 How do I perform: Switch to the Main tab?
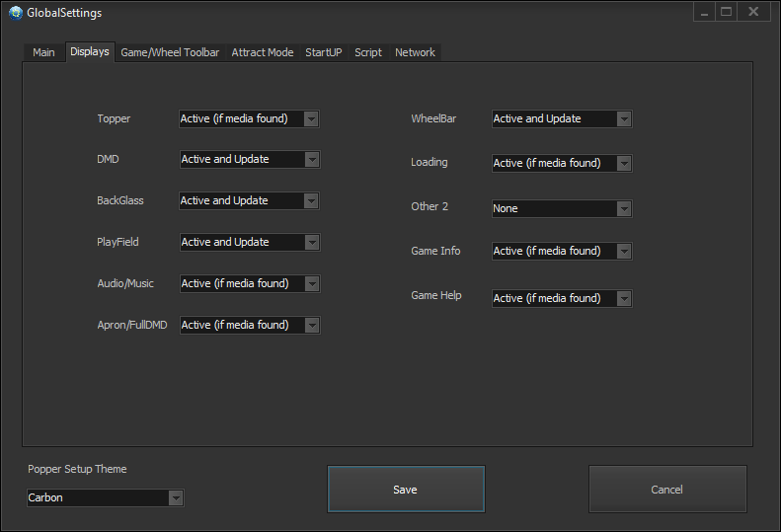point(43,52)
